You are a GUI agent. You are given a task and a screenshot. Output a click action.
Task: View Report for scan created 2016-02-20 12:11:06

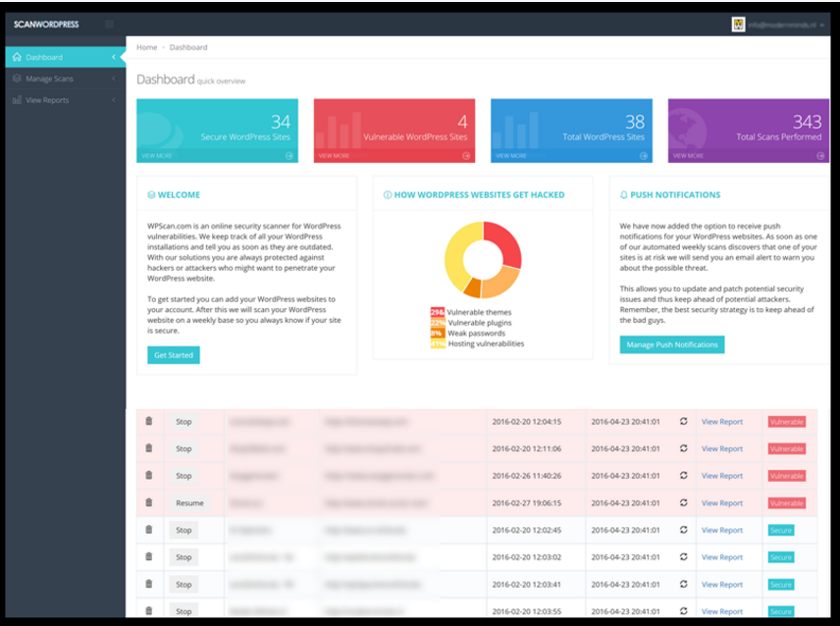(x=722, y=448)
